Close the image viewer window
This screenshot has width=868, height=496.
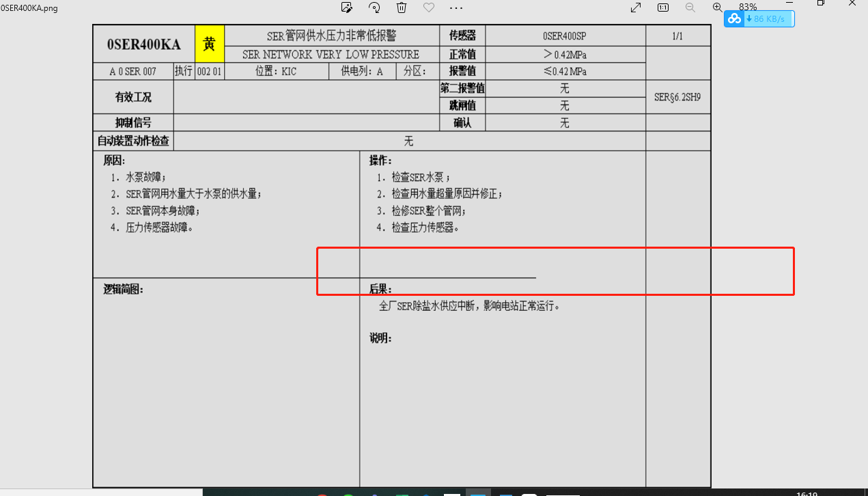(854, 3)
